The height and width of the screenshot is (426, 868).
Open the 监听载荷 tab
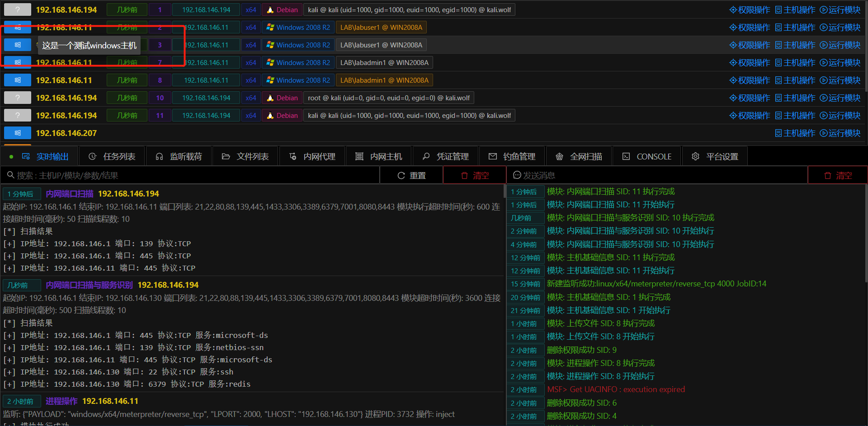(x=179, y=156)
